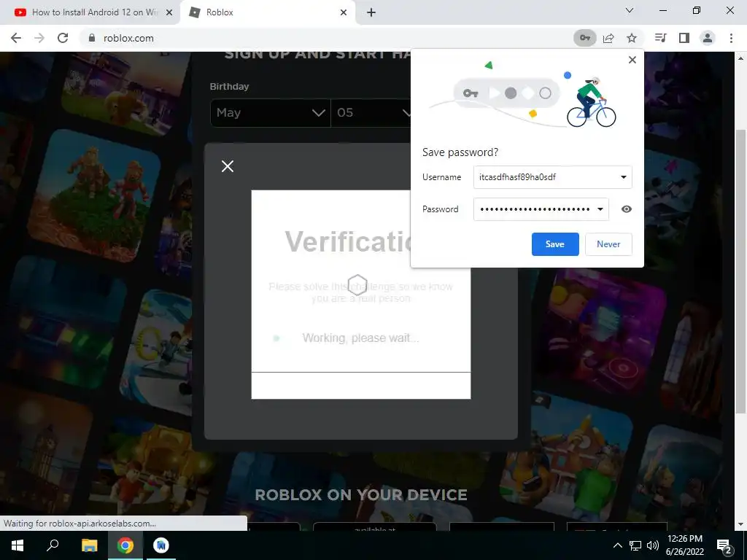Click the Birthday label text
The height and width of the screenshot is (560, 747).
tap(229, 87)
